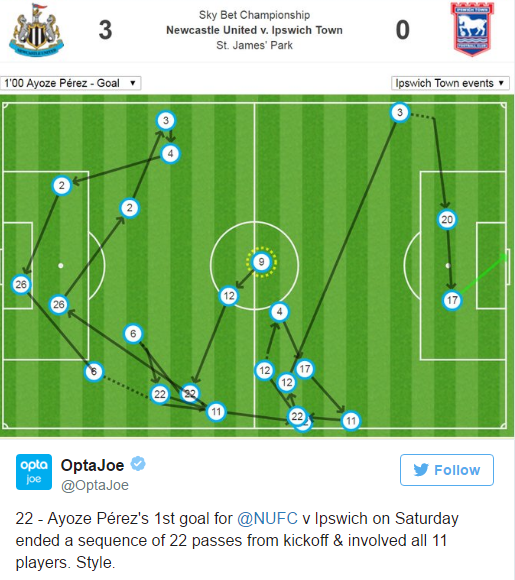Click the green shot-on-goal line
The height and width of the screenshot is (580, 515).
484,274
